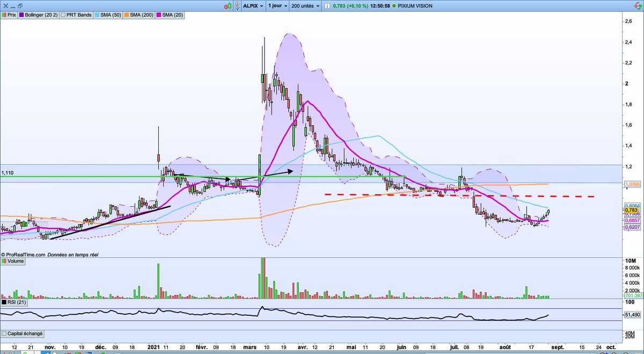Expand the 200 unités dropdown
This screenshot has width=644, height=354.
click(304, 5)
